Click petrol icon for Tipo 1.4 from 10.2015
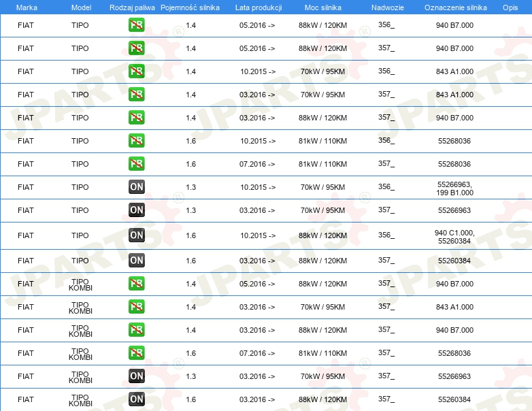The image size is (532, 411). pyautogui.click(x=136, y=71)
